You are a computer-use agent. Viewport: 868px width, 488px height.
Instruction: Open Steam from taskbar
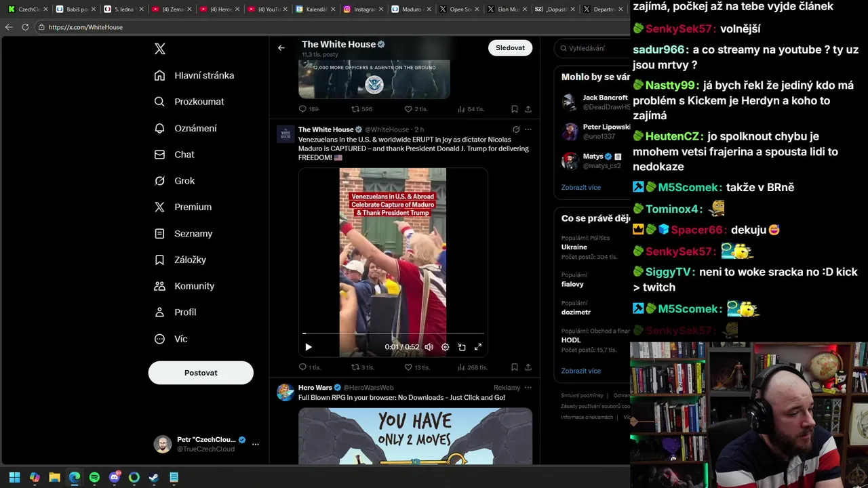[154, 477]
